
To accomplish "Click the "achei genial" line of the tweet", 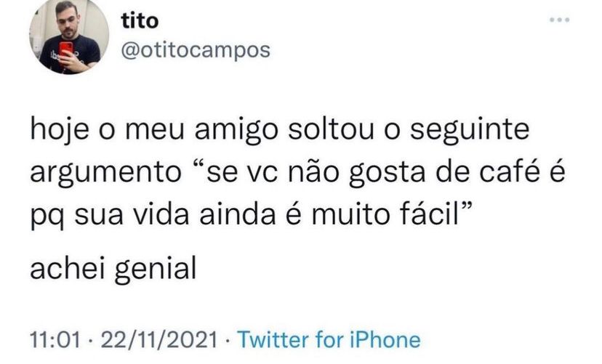I will coord(113,269).
